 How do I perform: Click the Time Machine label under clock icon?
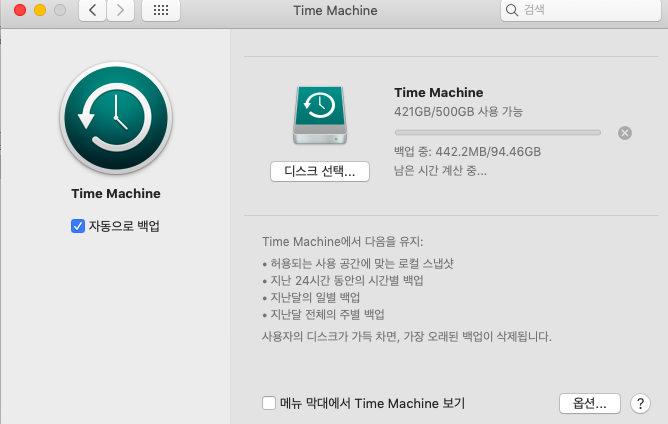(116, 193)
